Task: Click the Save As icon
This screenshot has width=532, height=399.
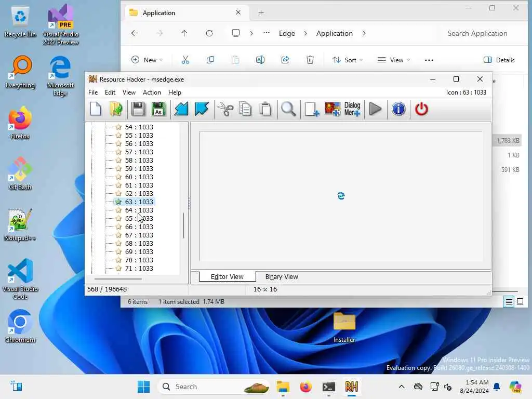Action: (158, 109)
